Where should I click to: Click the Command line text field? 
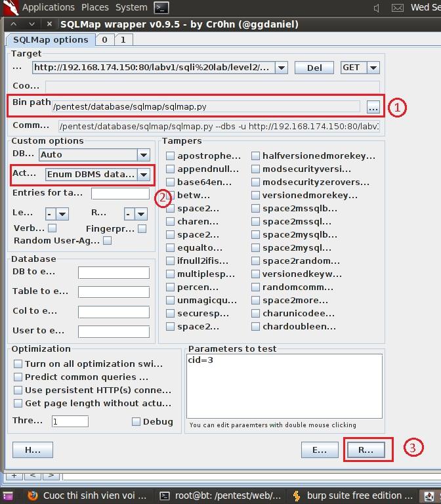coord(219,126)
